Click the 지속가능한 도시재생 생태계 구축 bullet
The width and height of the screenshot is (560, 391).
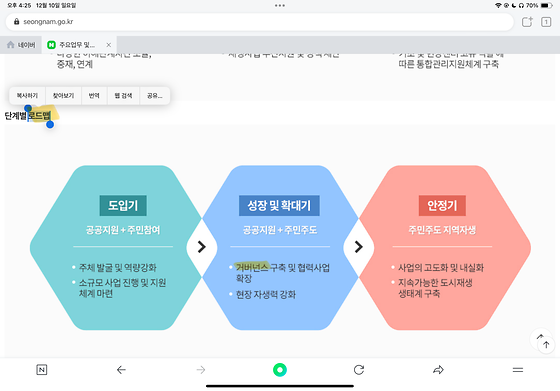point(435,288)
